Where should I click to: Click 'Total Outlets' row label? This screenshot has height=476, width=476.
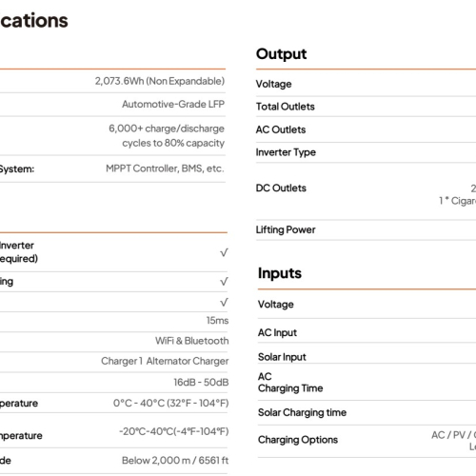[x=286, y=107]
